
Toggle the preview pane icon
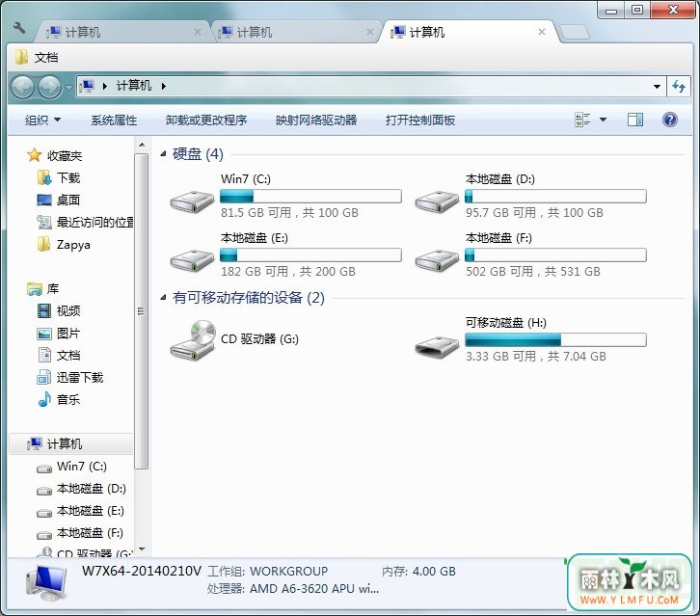point(634,120)
